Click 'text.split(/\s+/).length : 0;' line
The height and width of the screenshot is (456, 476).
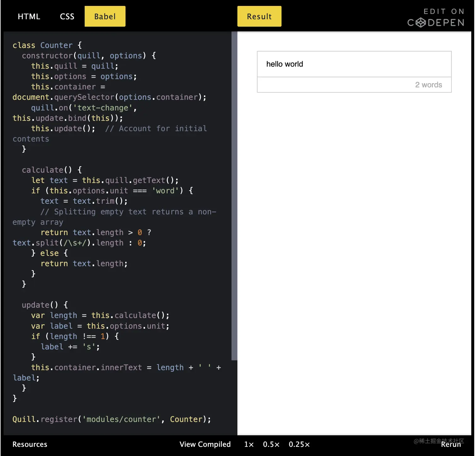(79, 243)
